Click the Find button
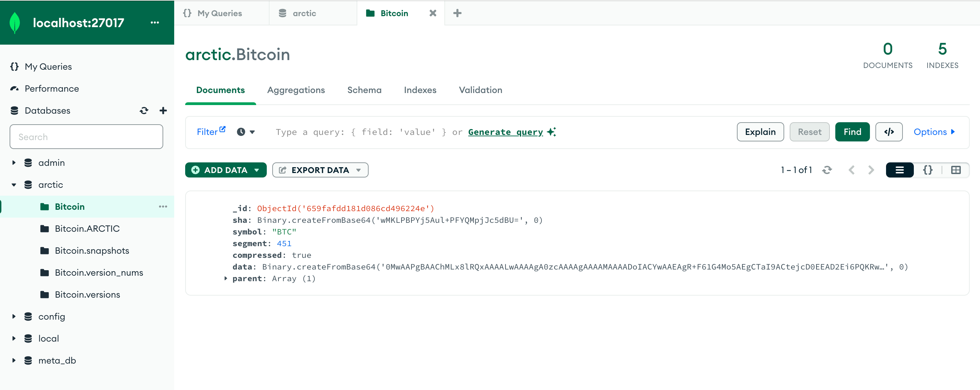980x390 pixels. point(852,132)
